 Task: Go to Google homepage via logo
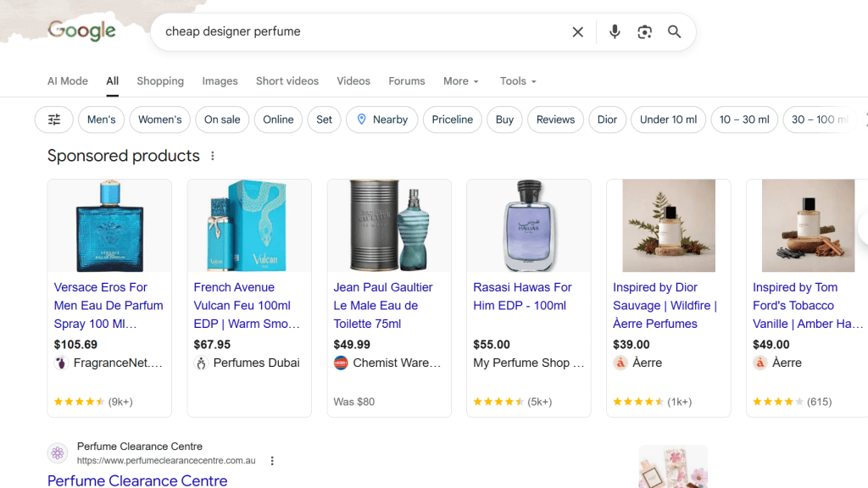click(81, 31)
